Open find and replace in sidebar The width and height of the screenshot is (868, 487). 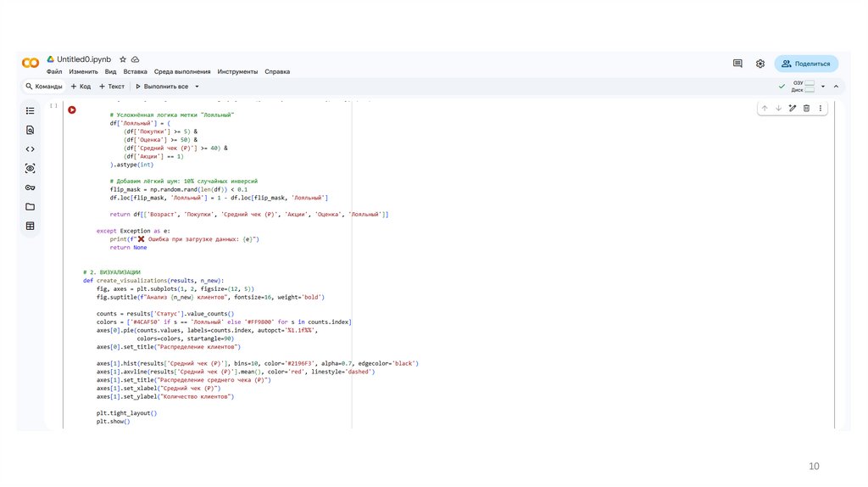[x=31, y=130]
